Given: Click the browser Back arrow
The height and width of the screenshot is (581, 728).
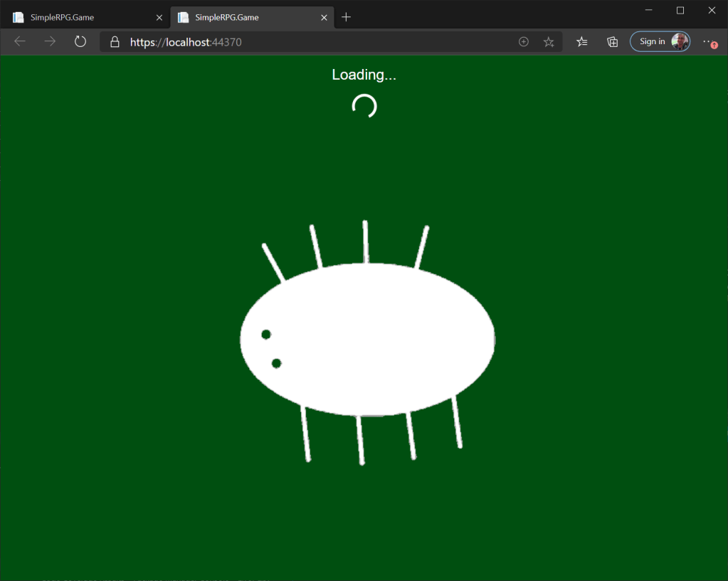Looking at the screenshot, I should tap(20, 42).
